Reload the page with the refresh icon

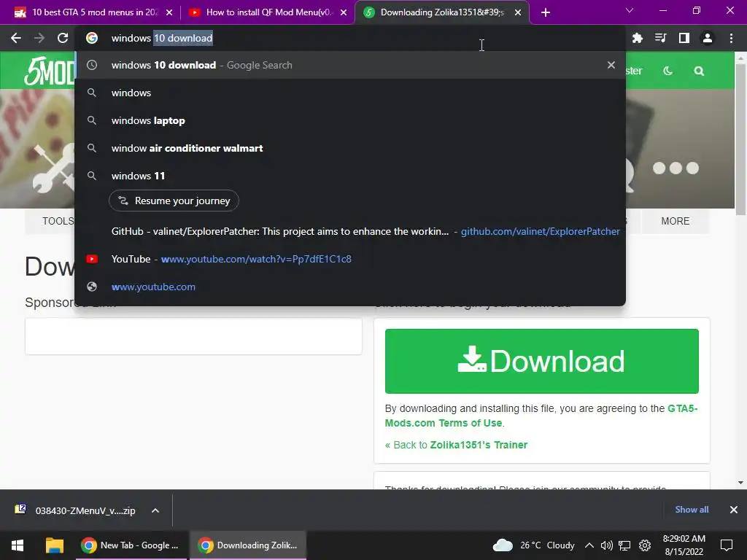[x=63, y=38]
